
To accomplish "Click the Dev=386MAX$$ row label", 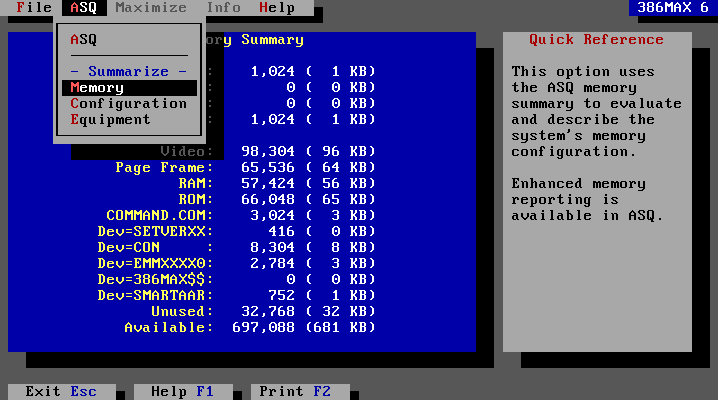I will tap(155, 280).
